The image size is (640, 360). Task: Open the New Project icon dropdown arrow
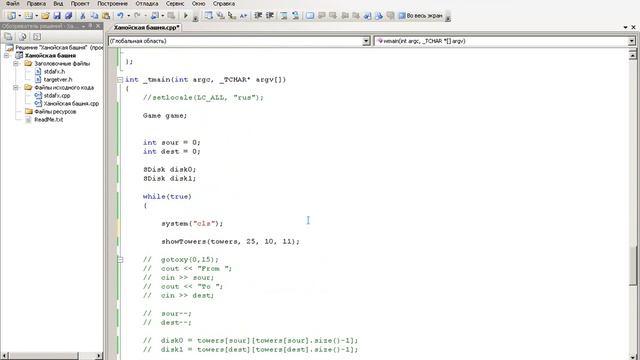[x=19, y=16]
